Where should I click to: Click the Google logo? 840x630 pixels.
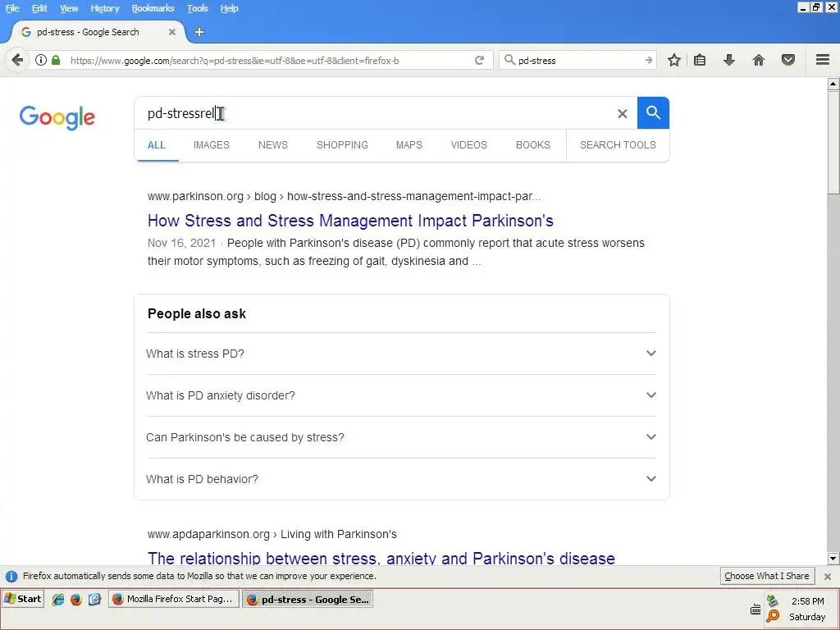(57, 117)
